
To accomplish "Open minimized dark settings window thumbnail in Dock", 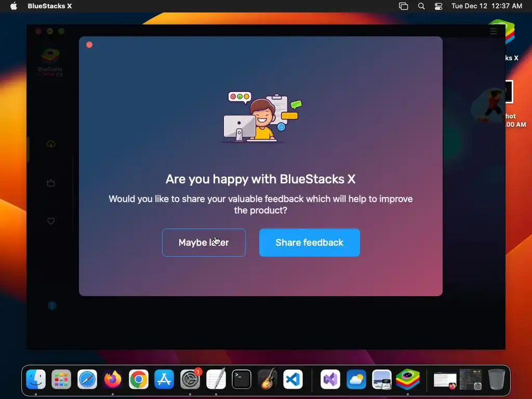I will (x=471, y=379).
